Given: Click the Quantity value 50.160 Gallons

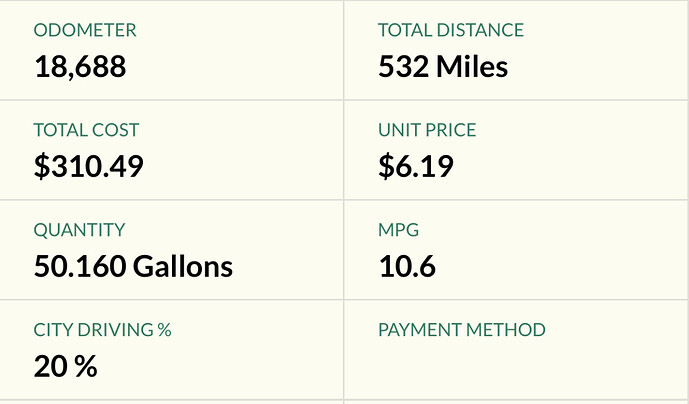Looking at the screenshot, I should point(133,266).
